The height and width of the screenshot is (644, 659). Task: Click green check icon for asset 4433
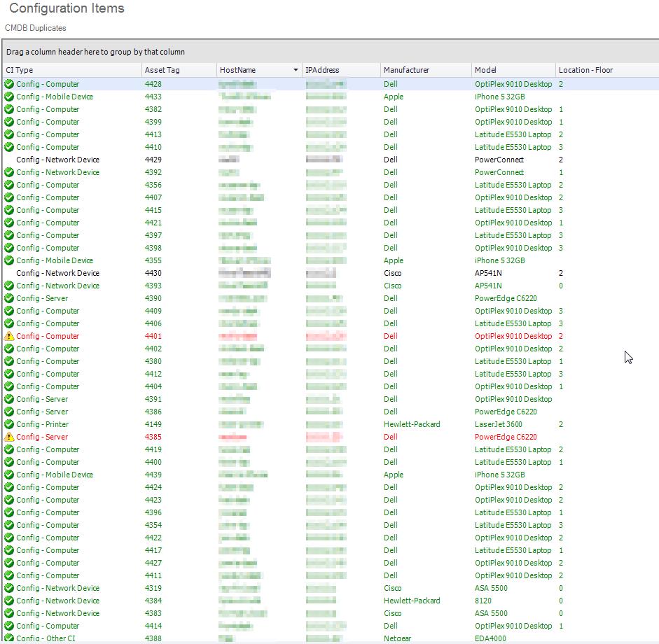(x=9, y=97)
